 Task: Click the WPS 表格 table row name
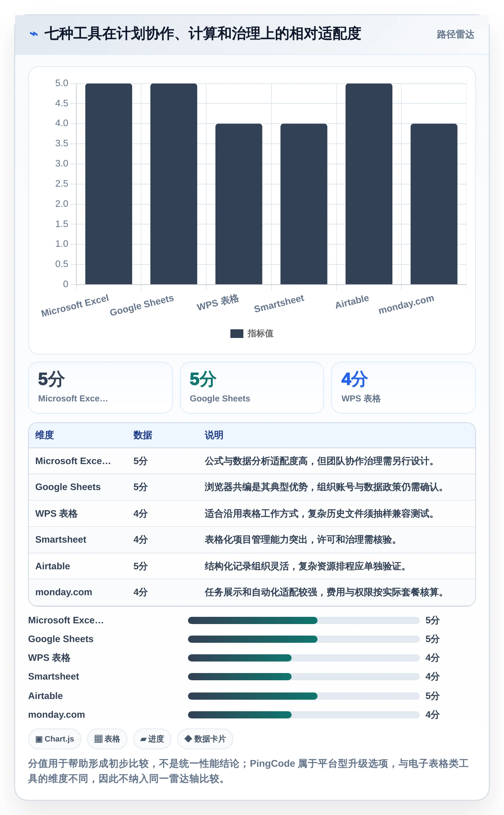coord(57,514)
